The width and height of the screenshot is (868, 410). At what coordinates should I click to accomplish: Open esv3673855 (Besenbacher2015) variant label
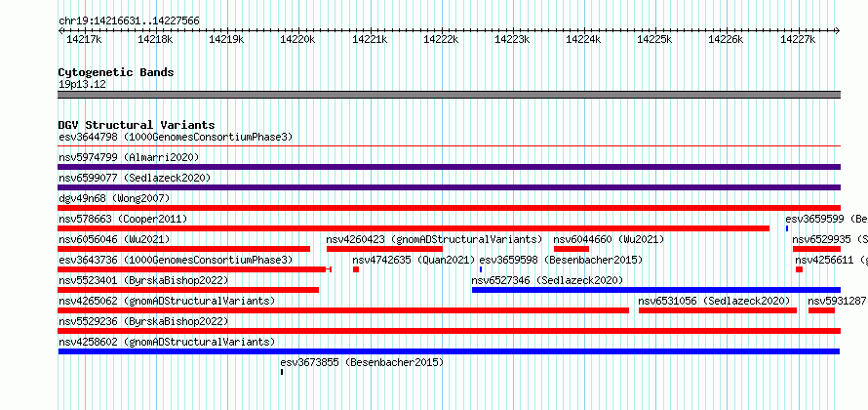(x=362, y=362)
